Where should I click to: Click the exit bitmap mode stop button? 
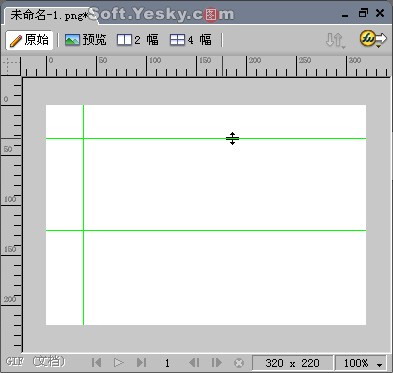pyautogui.click(x=239, y=363)
